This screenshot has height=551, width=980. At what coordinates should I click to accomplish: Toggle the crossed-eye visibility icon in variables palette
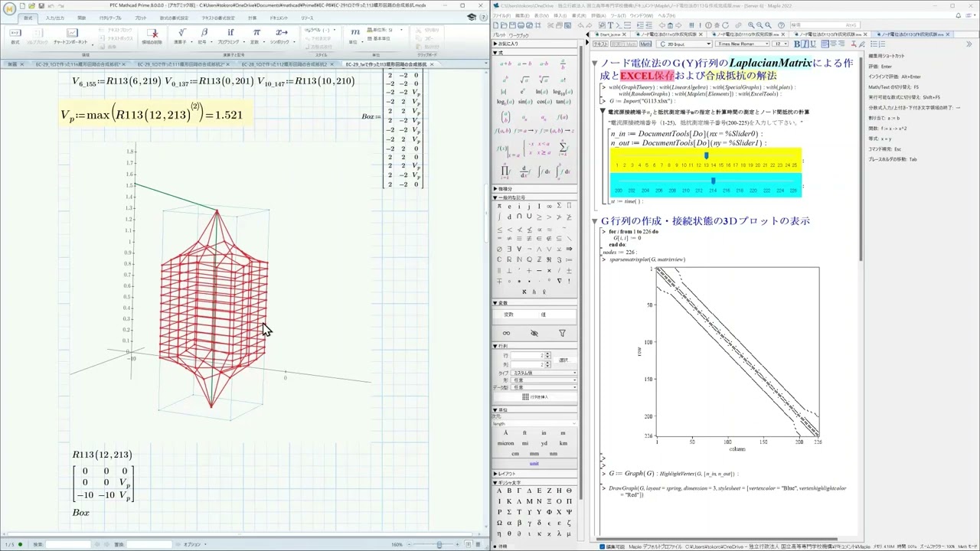(x=534, y=333)
